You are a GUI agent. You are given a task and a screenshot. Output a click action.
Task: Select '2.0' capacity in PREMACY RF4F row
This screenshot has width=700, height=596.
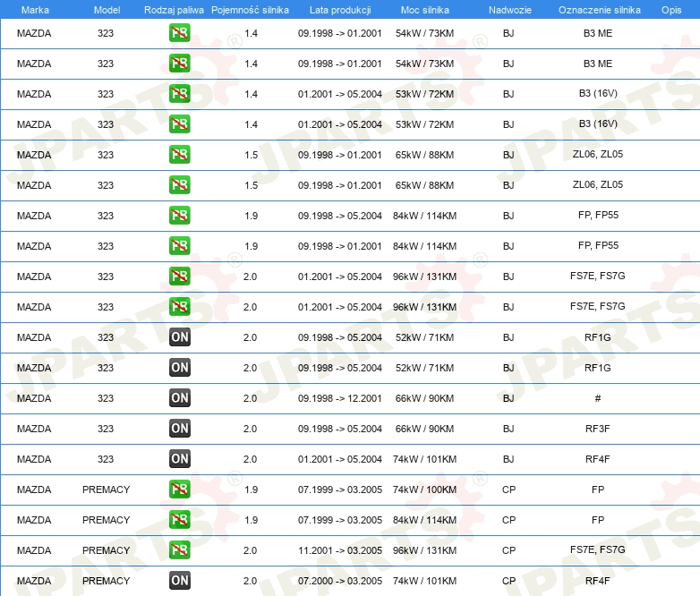coord(250,581)
